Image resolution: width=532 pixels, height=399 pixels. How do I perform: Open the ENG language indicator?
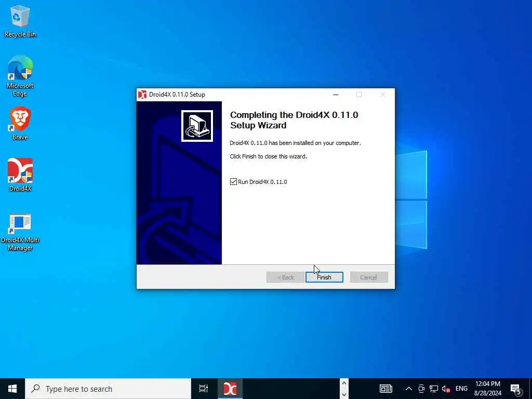tap(461, 389)
